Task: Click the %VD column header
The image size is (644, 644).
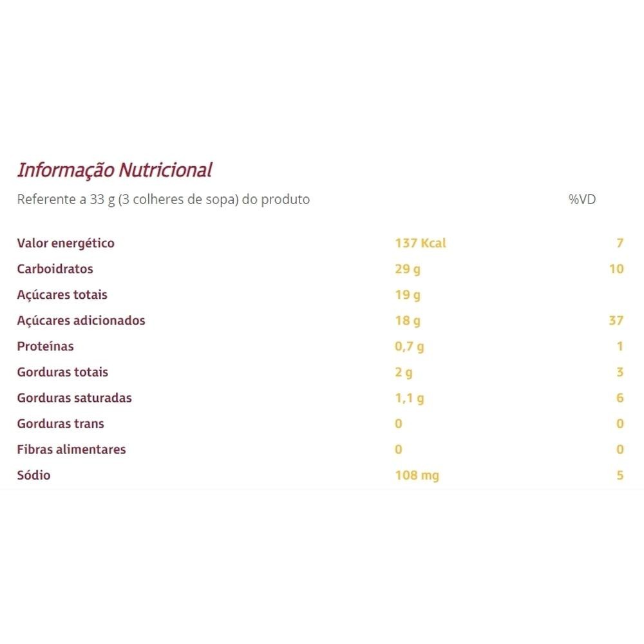Action: [582, 200]
